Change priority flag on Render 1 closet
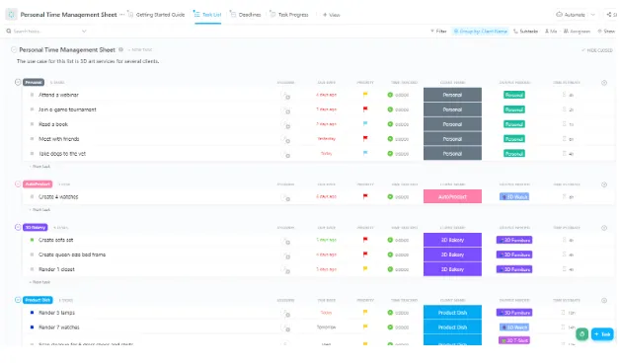This screenshot has height=364, width=619. pos(365,269)
